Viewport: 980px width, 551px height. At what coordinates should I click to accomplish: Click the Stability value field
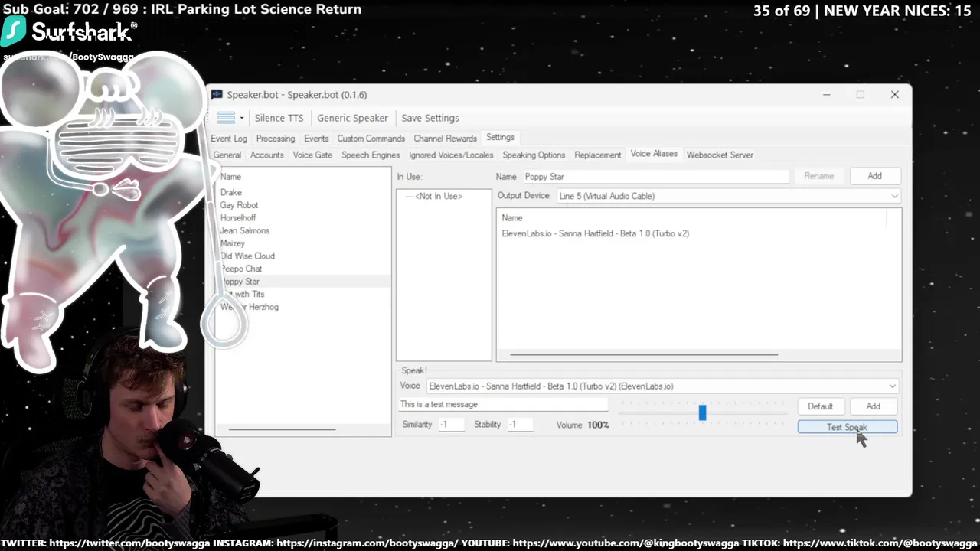[520, 425]
